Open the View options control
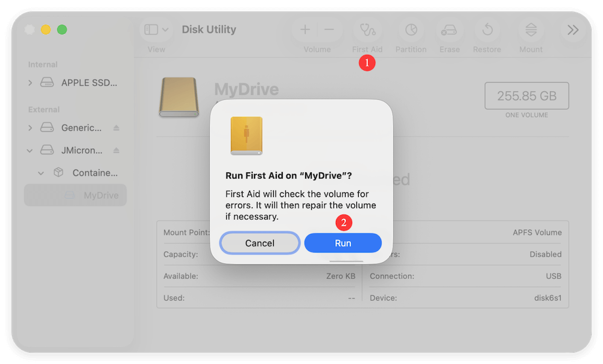603x364 pixels. click(x=151, y=29)
